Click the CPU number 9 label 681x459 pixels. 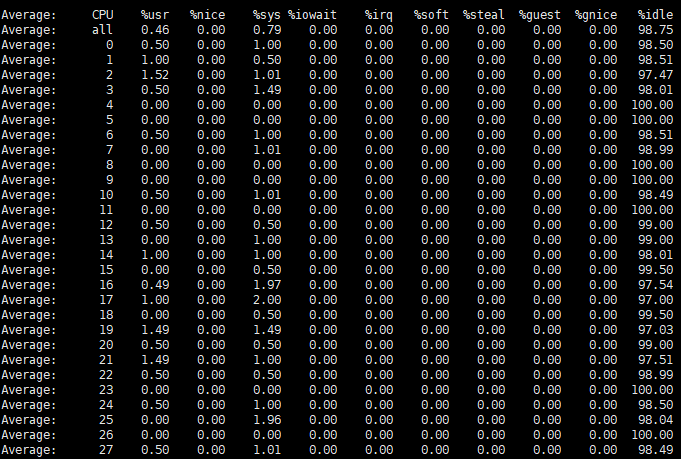point(109,180)
